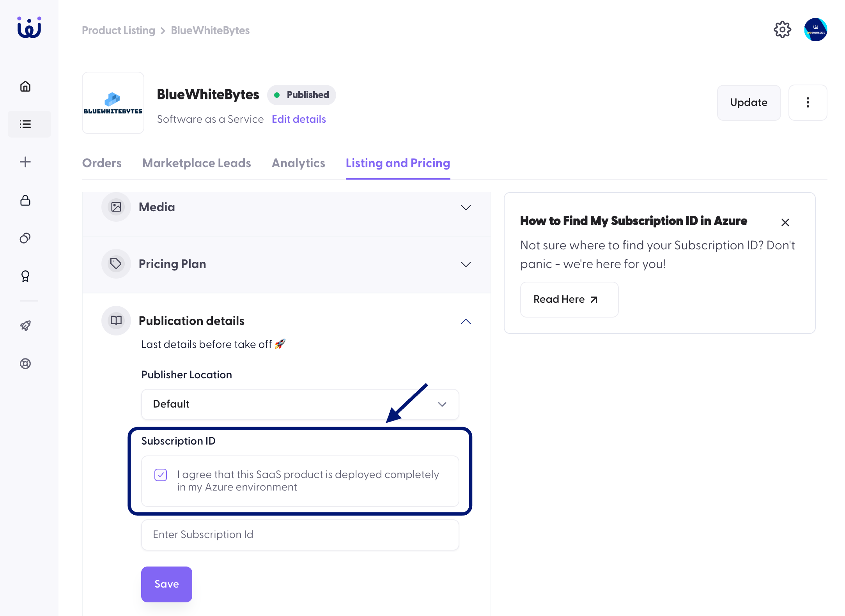The width and height of the screenshot is (845, 616).
Task: Click the Media section image icon
Action: (116, 207)
